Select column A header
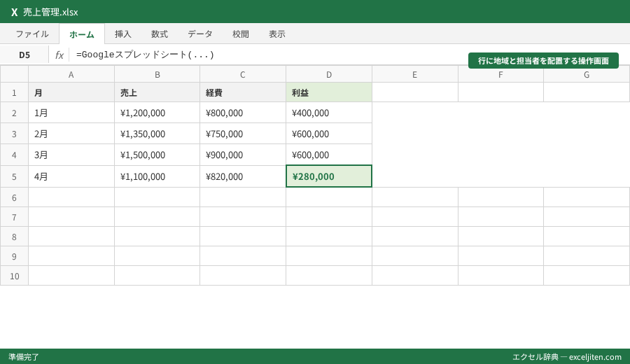The height and width of the screenshot is (364, 630). point(71,74)
